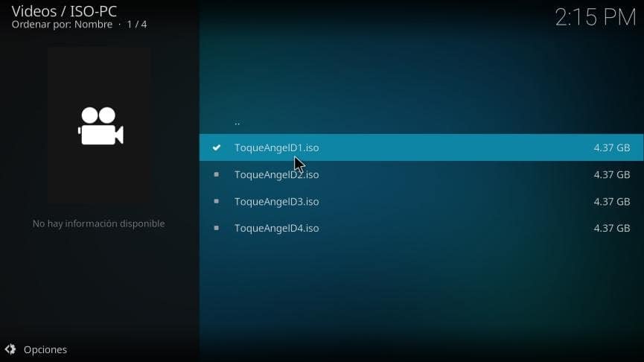Open ToqueAngelD2.iso file
644x362 pixels.
421,174
